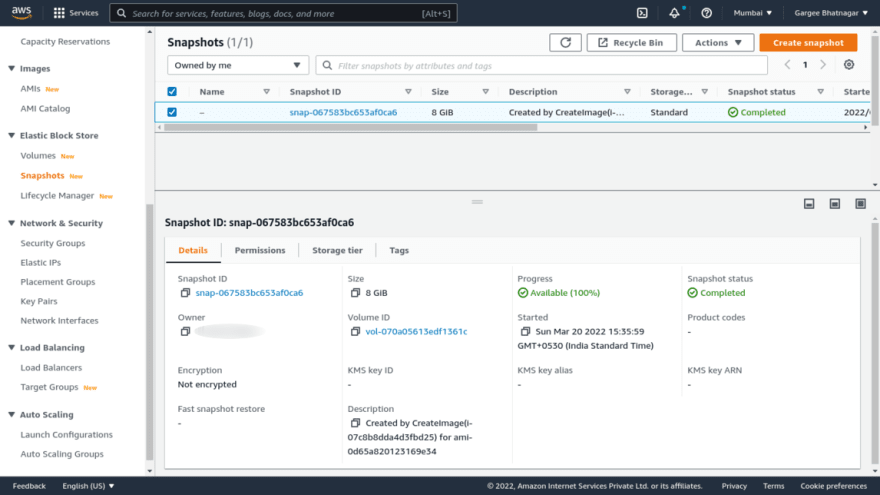880x495 pixels.
Task: Click the table horizontal scrollbar
Action: click(351, 127)
